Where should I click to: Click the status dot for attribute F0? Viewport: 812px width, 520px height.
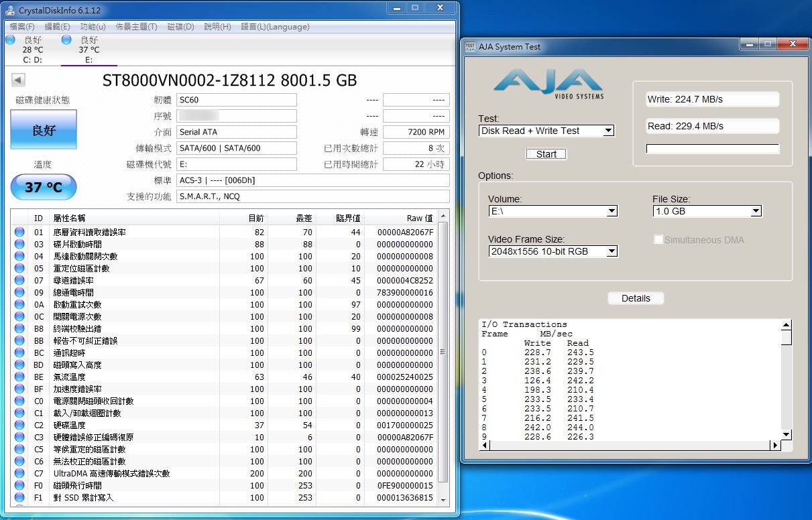[19, 485]
